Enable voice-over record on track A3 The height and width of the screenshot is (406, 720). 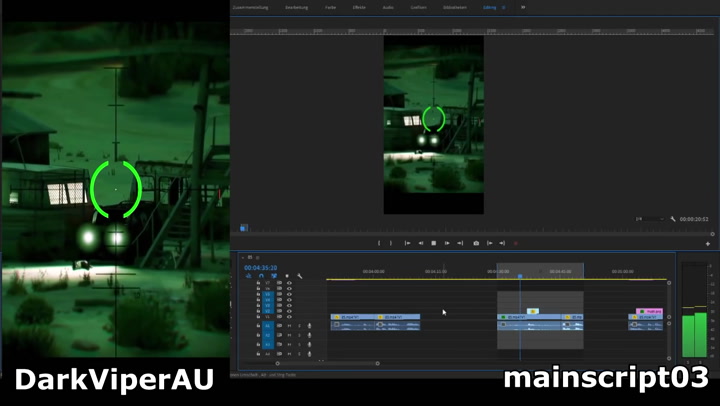coord(309,344)
